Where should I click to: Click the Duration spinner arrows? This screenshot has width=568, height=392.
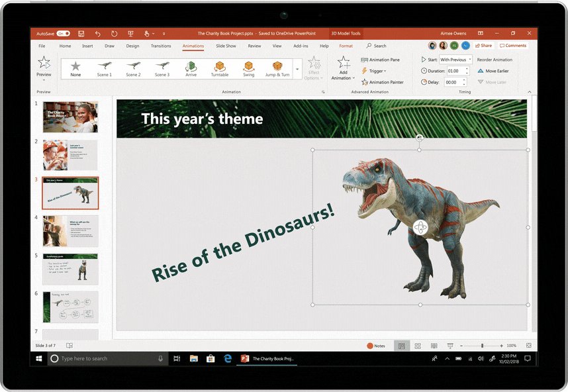467,71
